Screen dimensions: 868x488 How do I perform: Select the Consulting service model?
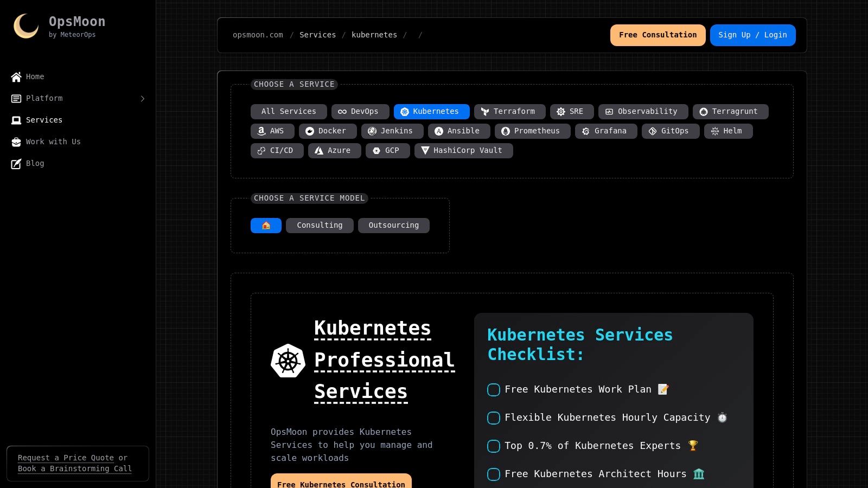pyautogui.click(x=320, y=225)
